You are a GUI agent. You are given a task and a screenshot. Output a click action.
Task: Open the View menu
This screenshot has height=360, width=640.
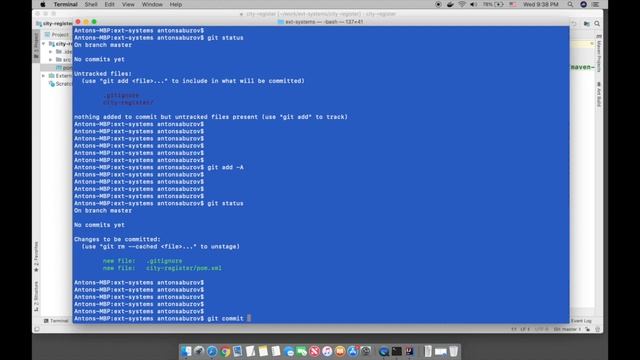click(128, 4)
